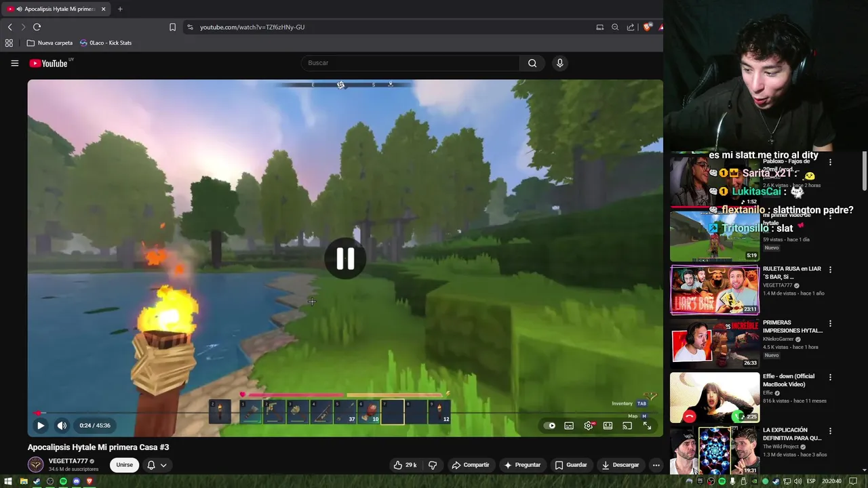Go back in browser history
Screen dimensions: 868x488
pos(9,27)
